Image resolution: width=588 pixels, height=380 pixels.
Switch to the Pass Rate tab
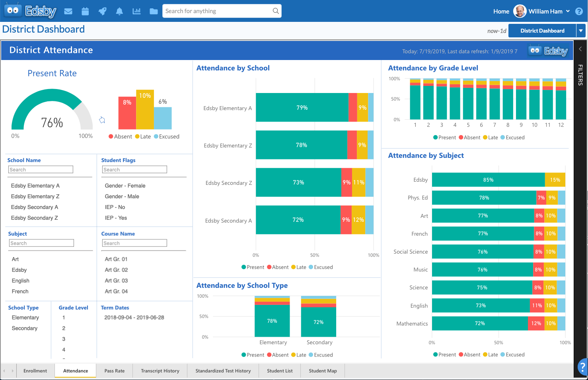(115, 371)
